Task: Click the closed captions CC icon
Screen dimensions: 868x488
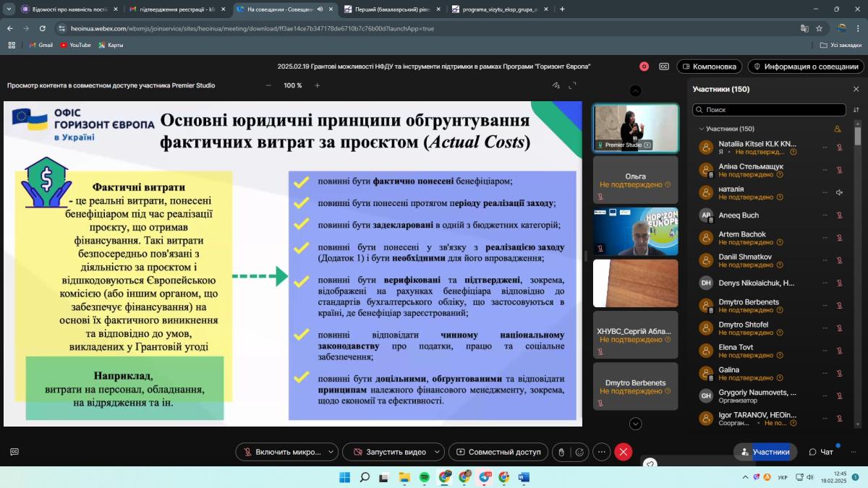Action: (664, 67)
